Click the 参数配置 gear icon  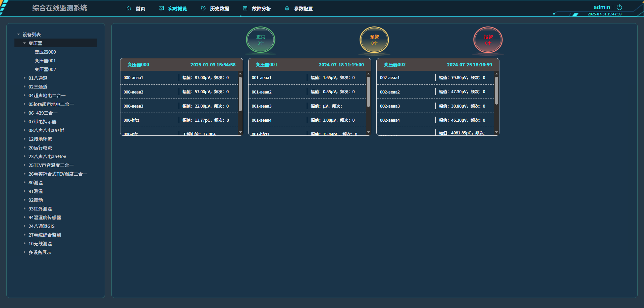coord(287,8)
